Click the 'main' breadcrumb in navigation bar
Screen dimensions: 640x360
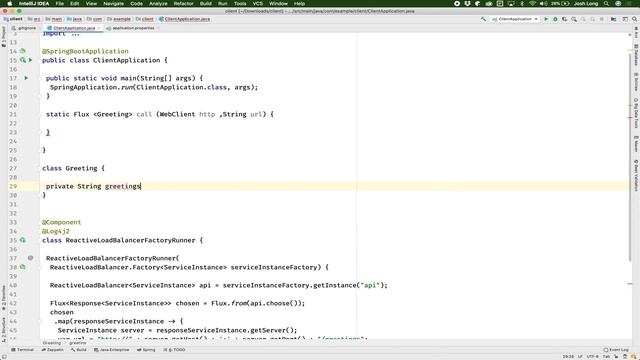pos(54,19)
